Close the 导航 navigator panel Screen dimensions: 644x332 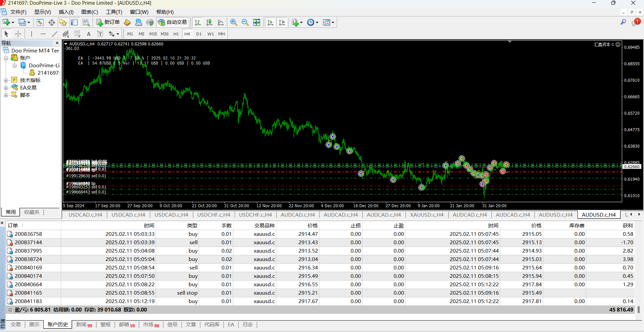(57, 43)
